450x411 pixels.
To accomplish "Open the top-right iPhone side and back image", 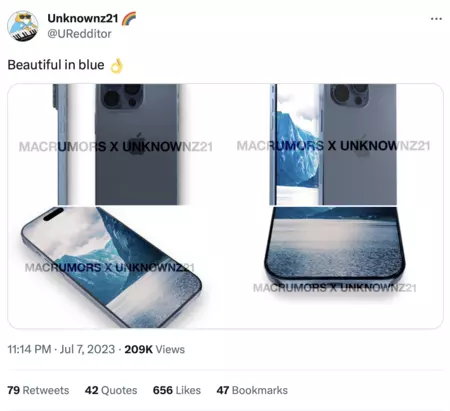I will pos(334,144).
